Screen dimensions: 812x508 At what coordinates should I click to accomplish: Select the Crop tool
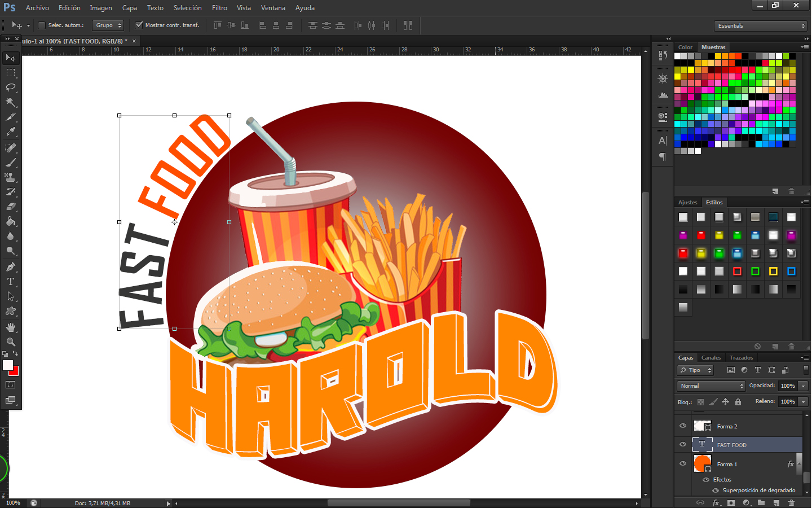(11, 117)
